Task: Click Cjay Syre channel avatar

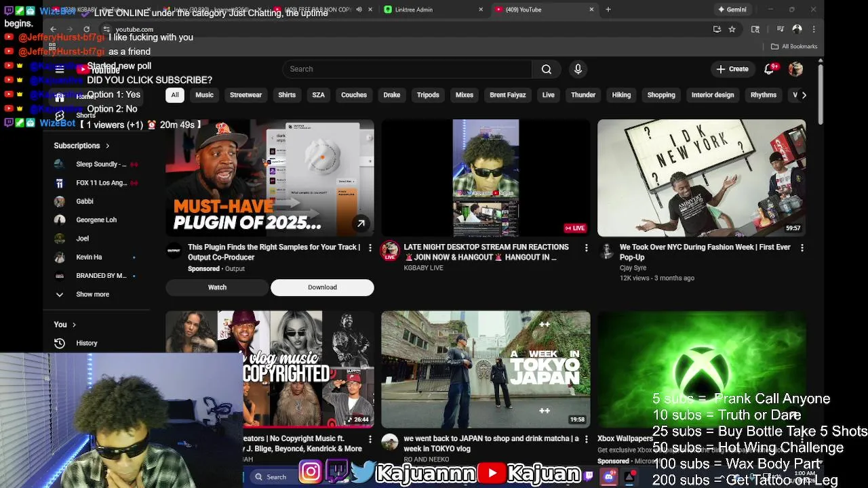Action: [x=606, y=251]
